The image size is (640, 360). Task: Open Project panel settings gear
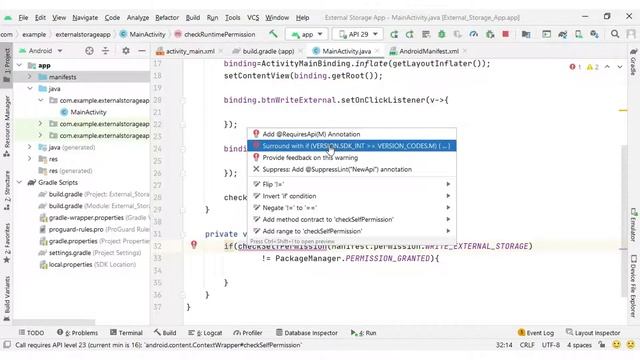pyautogui.click(x=126, y=51)
